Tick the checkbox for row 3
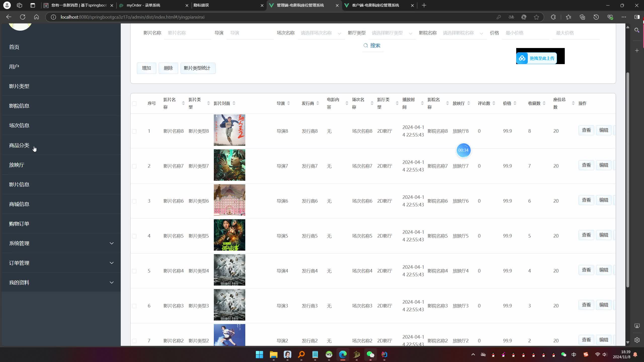The width and height of the screenshot is (644, 362). [134, 201]
